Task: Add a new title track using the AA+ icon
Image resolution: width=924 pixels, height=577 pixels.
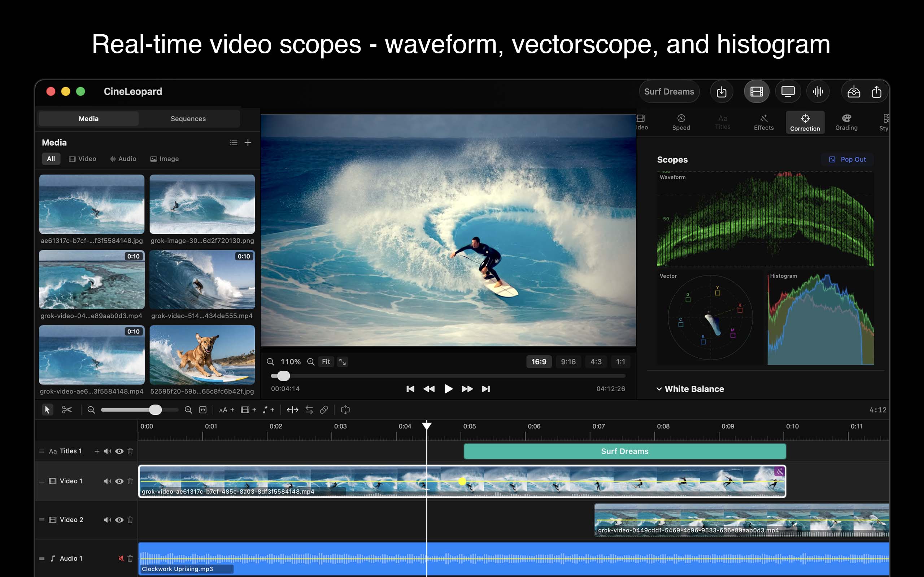Action: 226,409
